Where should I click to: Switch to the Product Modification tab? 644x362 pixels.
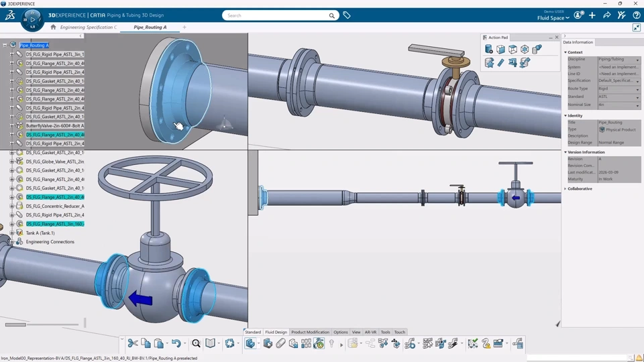310,332
